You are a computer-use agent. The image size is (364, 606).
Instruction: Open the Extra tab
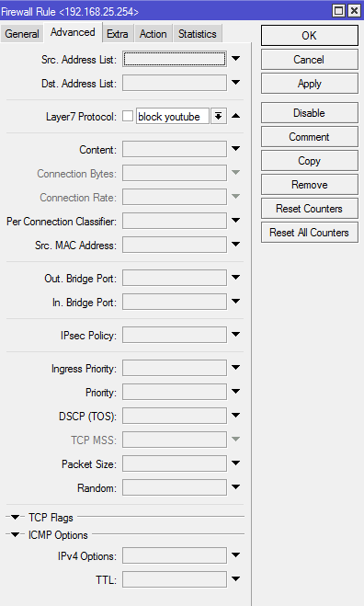click(118, 34)
